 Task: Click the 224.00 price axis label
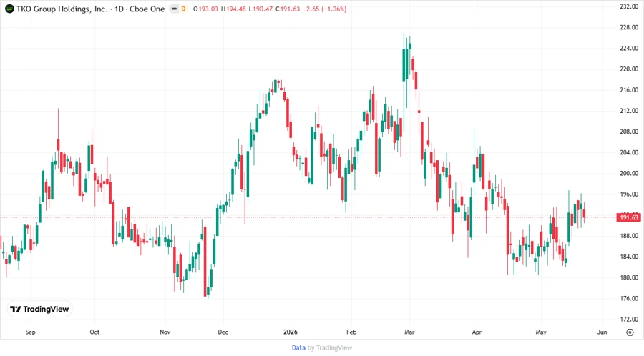pos(629,48)
